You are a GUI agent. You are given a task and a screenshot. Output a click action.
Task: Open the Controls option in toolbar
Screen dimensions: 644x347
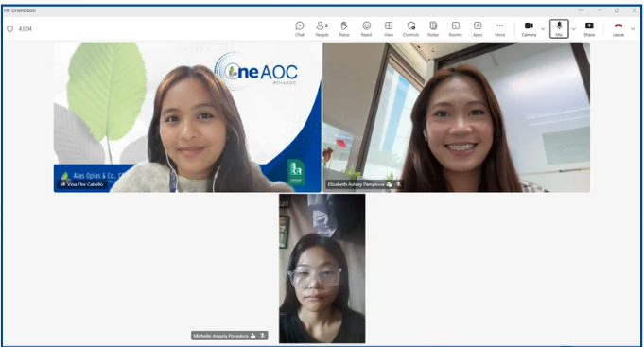click(410, 28)
